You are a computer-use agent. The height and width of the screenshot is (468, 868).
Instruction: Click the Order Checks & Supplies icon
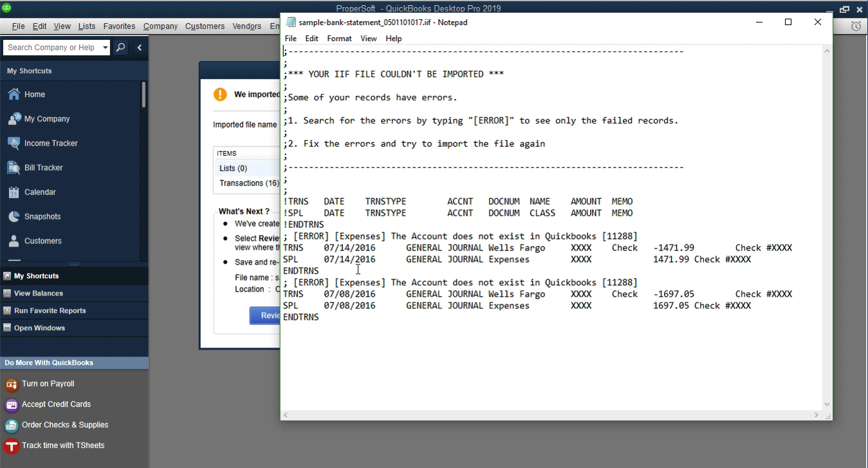[x=11, y=426]
